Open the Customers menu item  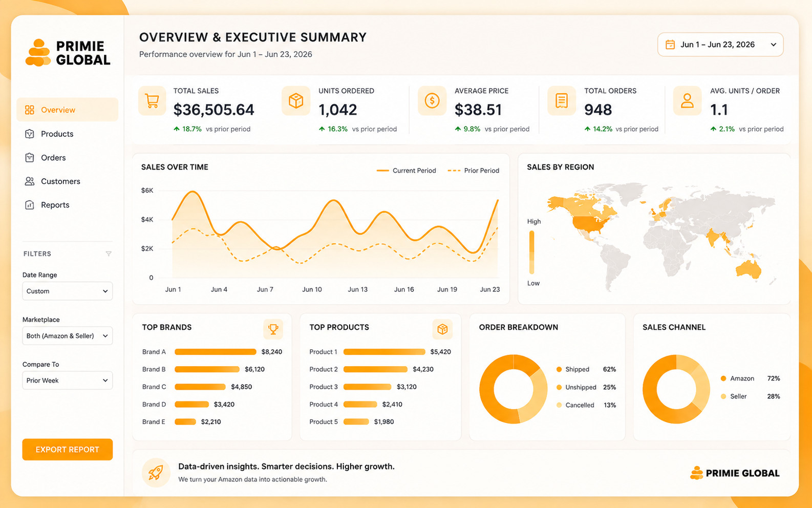click(x=68, y=181)
